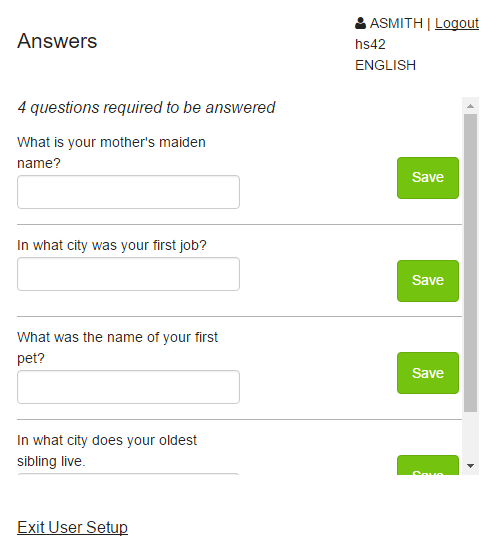The image size is (498, 552).
Task: Click the scrollbar up arrow
Action: tap(470, 106)
